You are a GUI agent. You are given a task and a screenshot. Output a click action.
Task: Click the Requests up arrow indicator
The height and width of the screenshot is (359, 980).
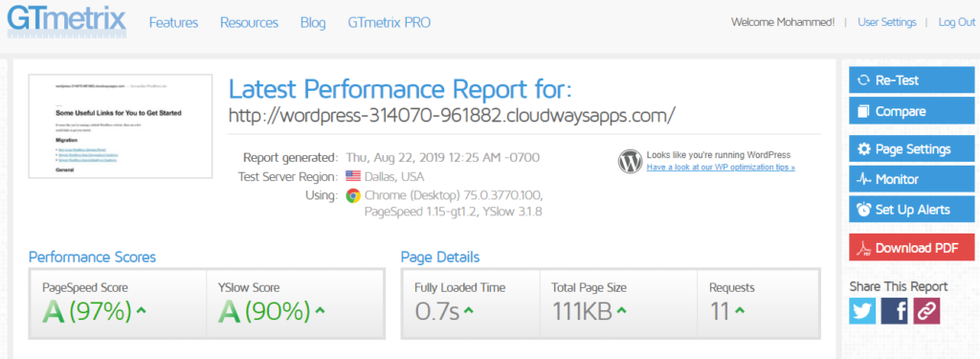[740, 310]
